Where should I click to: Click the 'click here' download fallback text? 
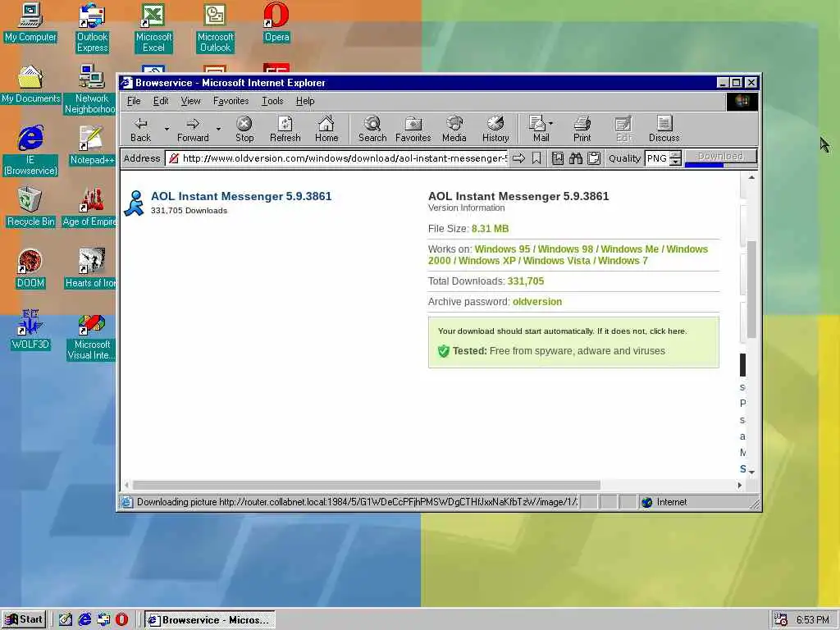(x=667, y=331)
